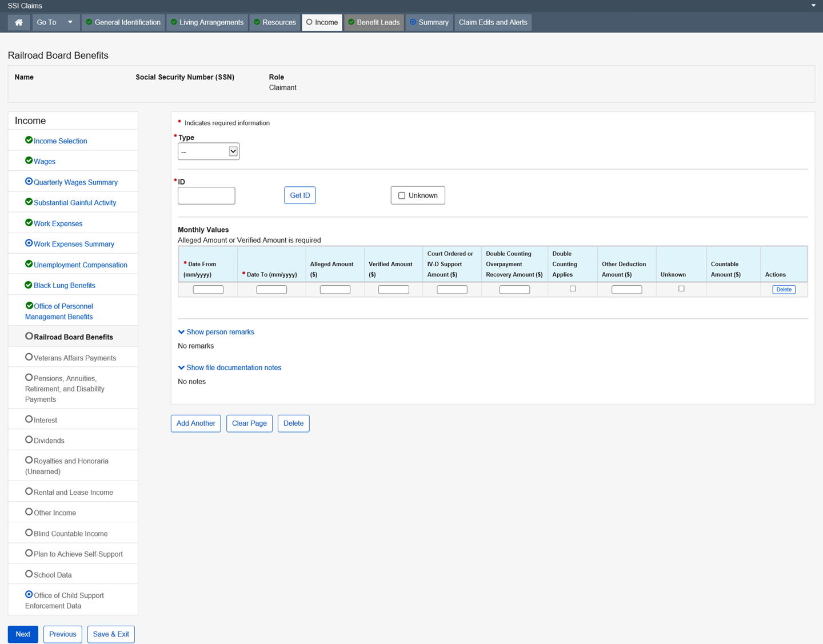Click the circle icon beside School Data
823x644 pixels.
29,574
